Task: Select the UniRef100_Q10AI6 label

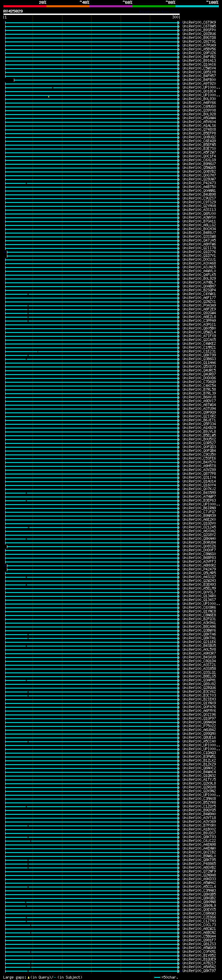Action: point(199,64)
